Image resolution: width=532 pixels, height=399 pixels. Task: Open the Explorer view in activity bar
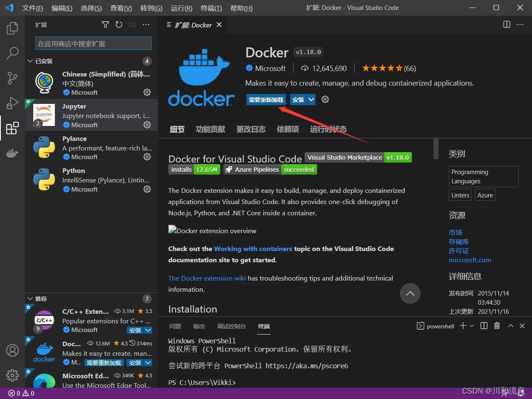[12, 28]
